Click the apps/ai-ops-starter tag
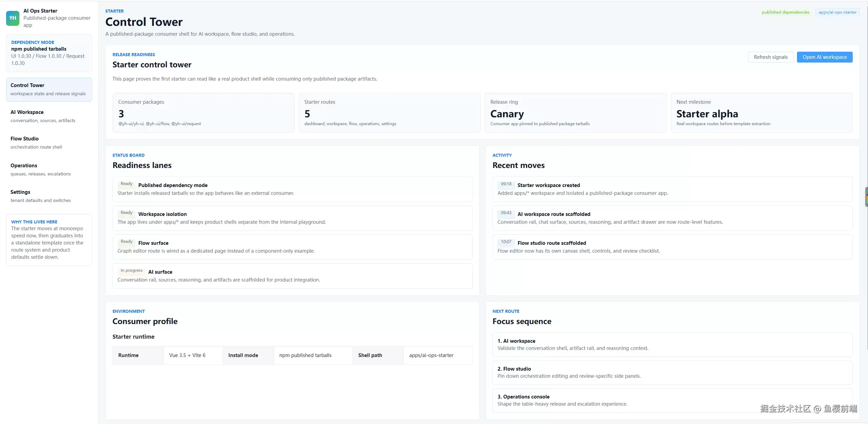 click(x=837, y=12)
